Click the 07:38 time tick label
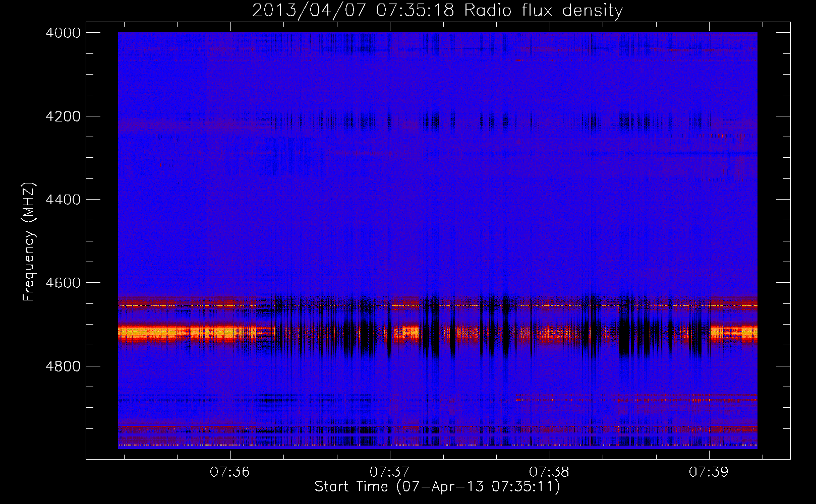The height and width of the screenshot is (504, 816). coord(549,472)
